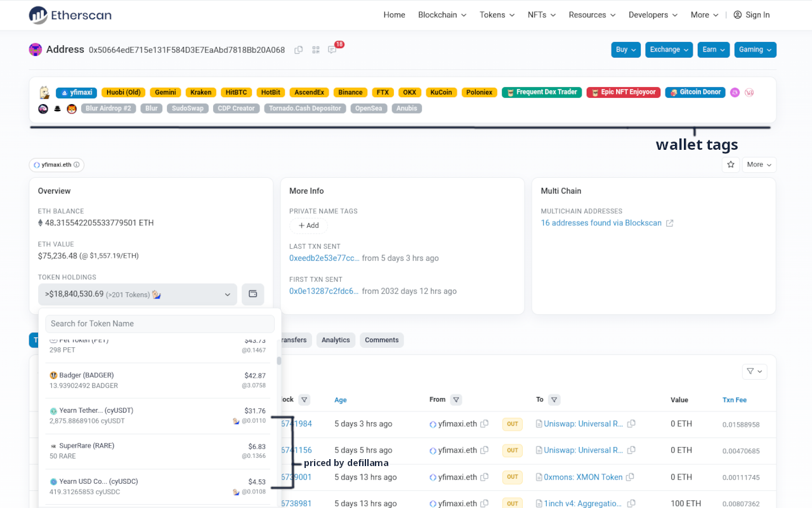
Task: Click the Badger token icon
Action: 53,375
